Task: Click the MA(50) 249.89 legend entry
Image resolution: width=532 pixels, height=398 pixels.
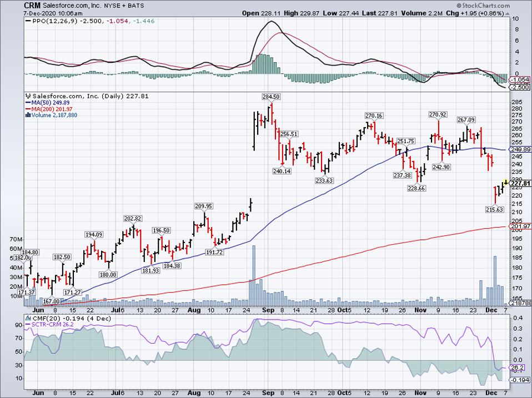Action: pyautogui.click(x=48, y=103)
